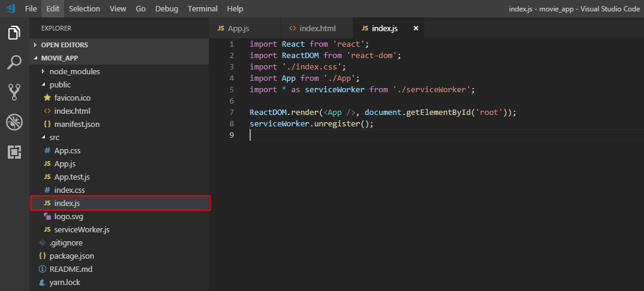Click the yarn.lock file icon

tap(42, 283)
